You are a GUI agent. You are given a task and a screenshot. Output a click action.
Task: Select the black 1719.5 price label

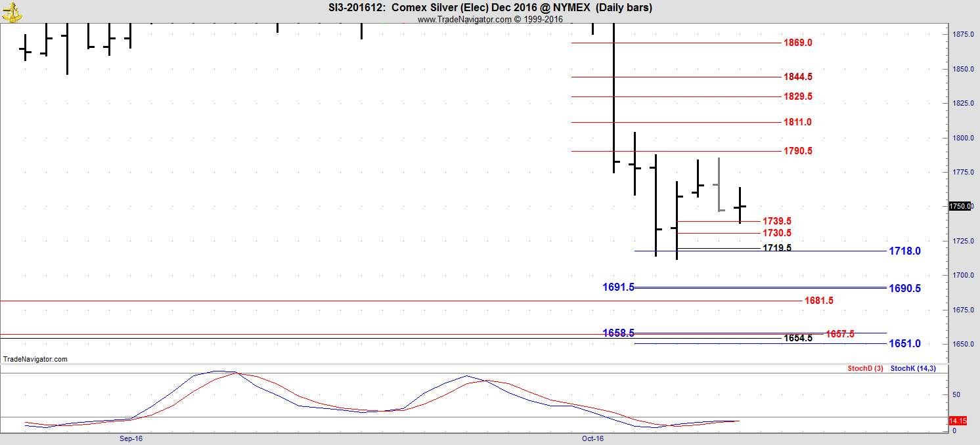point(776,248)
